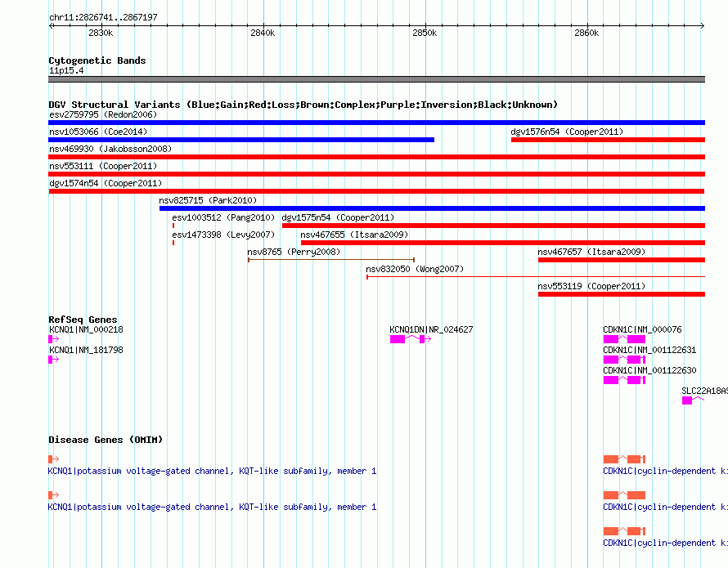Select the KCNQ1DN|NR_024627 gene model
This screenshot has width=728, height=568.
(411, 339)
